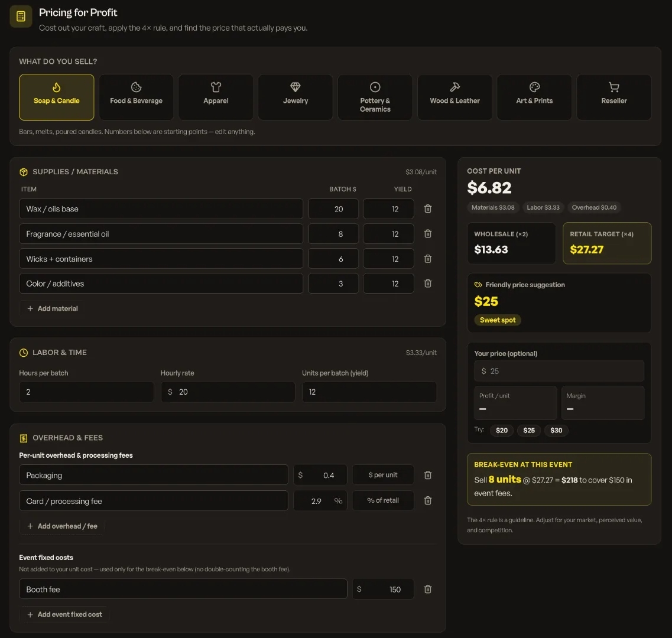This screenshot has width=672, height=638.
Task: Delete the Fragrance / essential oil row
Action: [428, 233]
